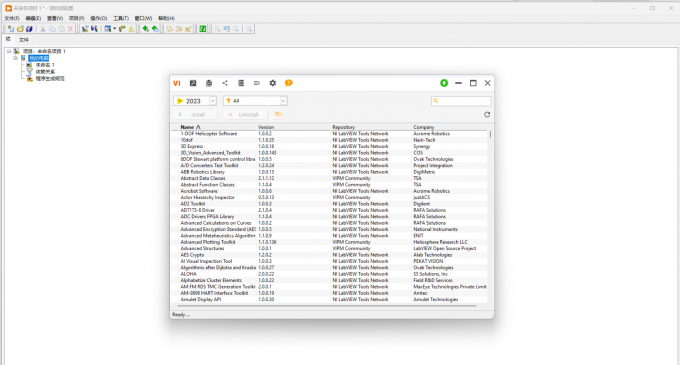Select the ALOHA package row
680x365 pixels.
pyautogui.click(x=330, y=274)
